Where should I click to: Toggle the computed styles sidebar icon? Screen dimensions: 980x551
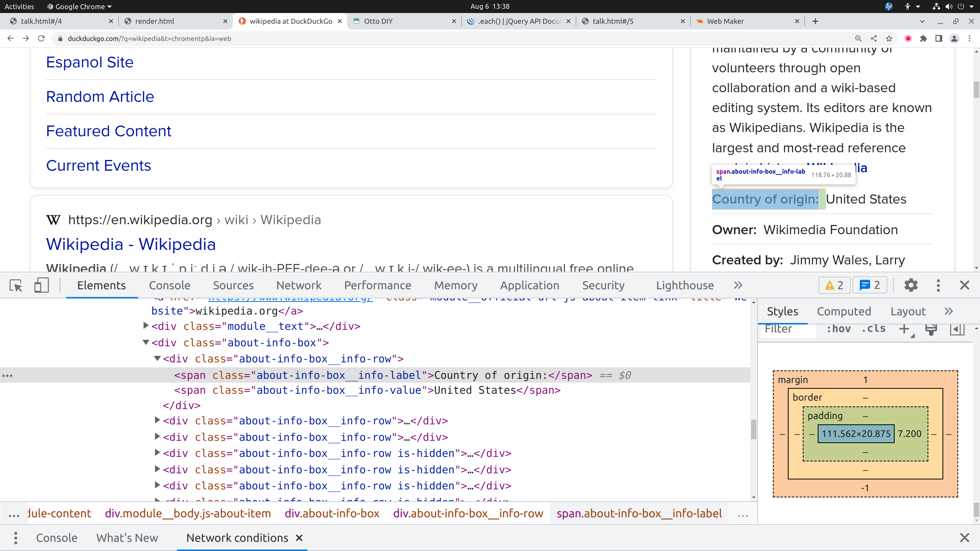pos(957,329)
